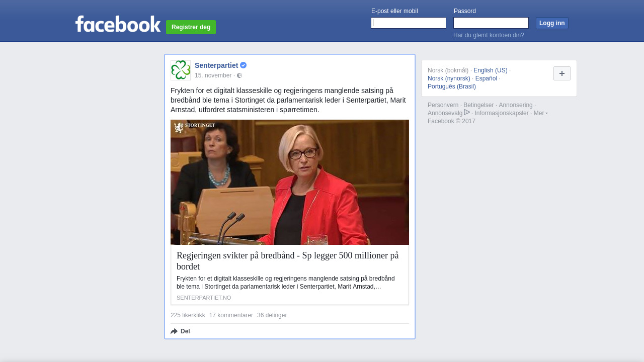Image resolution: width=644 pixels, height=362 pixels.
Task: Expand the Mer footer dropdown
Action: (x=541, y=113)
